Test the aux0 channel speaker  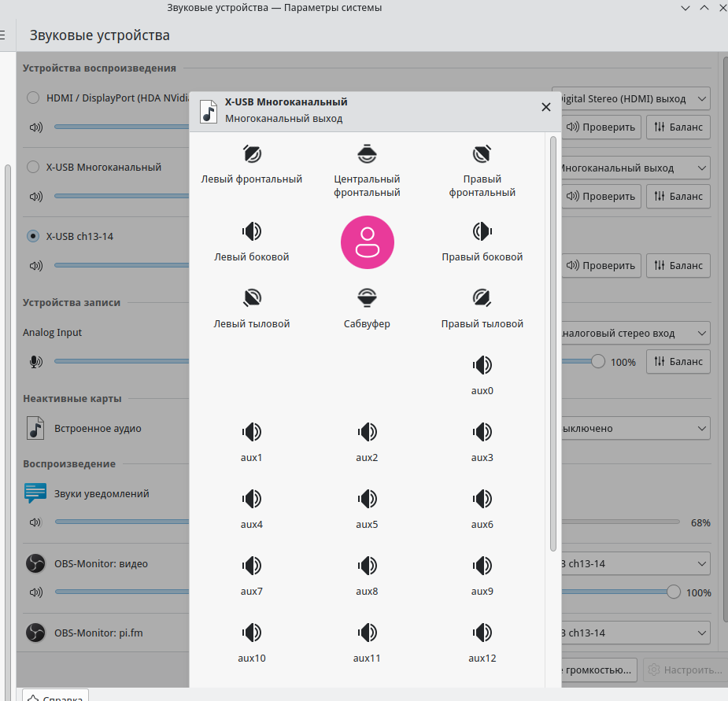pos(482,365)
